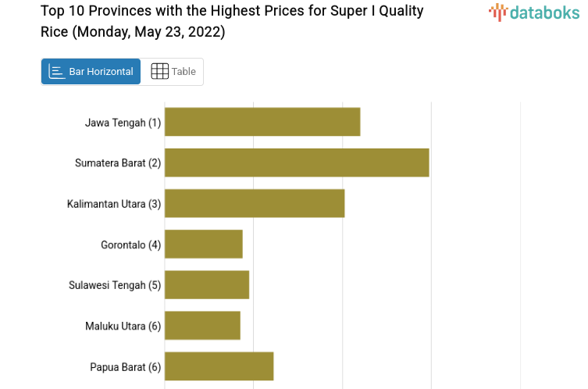Click the Kalimantan Utara bar
588x389 pixels.
pos(255,203)
